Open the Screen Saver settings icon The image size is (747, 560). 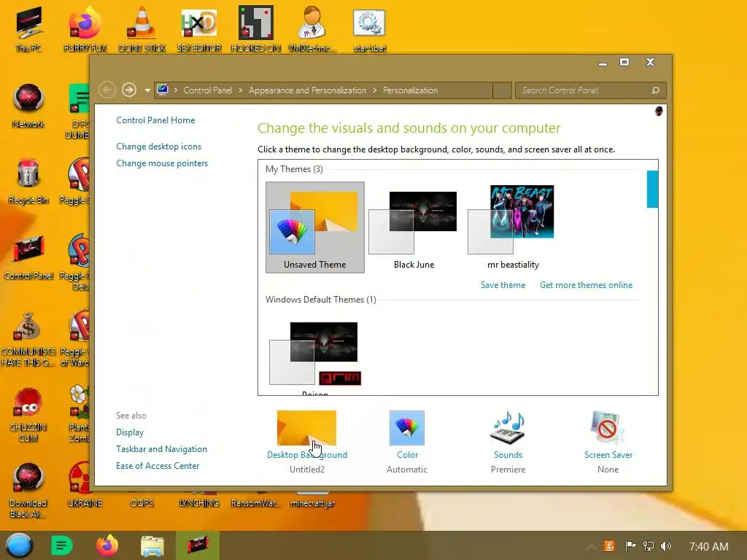pyautogui.click(x=608, y=427)
